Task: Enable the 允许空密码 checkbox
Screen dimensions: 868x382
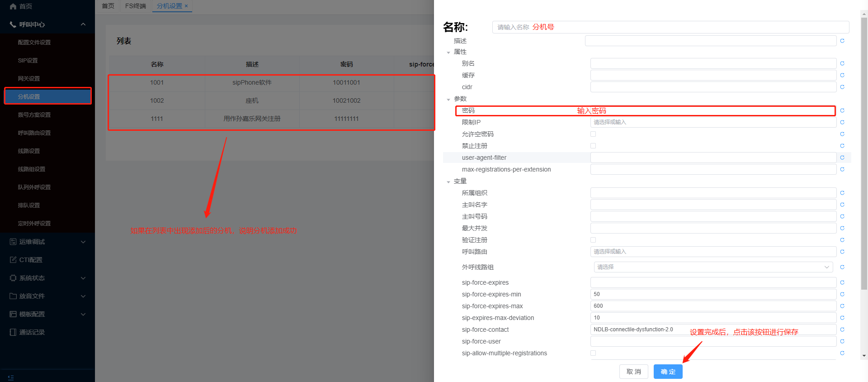Action: pyautogui.click(x=593, y=134)
